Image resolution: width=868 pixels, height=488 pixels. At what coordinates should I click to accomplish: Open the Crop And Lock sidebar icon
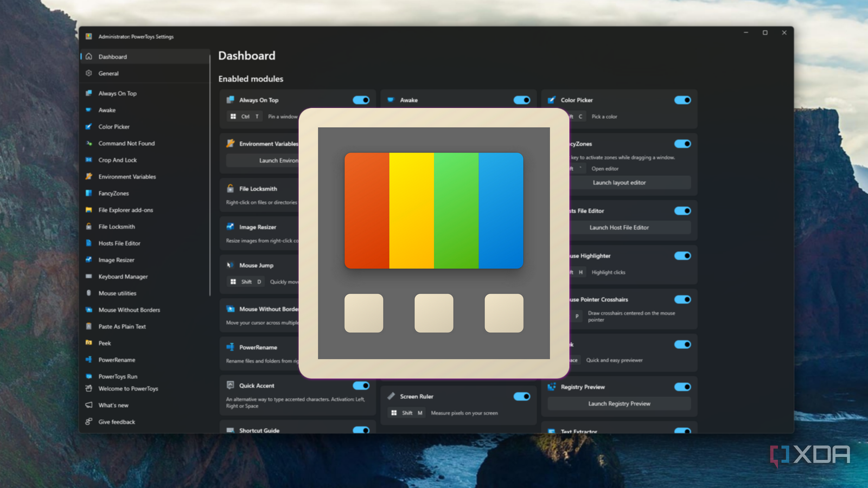coord(89,160)
